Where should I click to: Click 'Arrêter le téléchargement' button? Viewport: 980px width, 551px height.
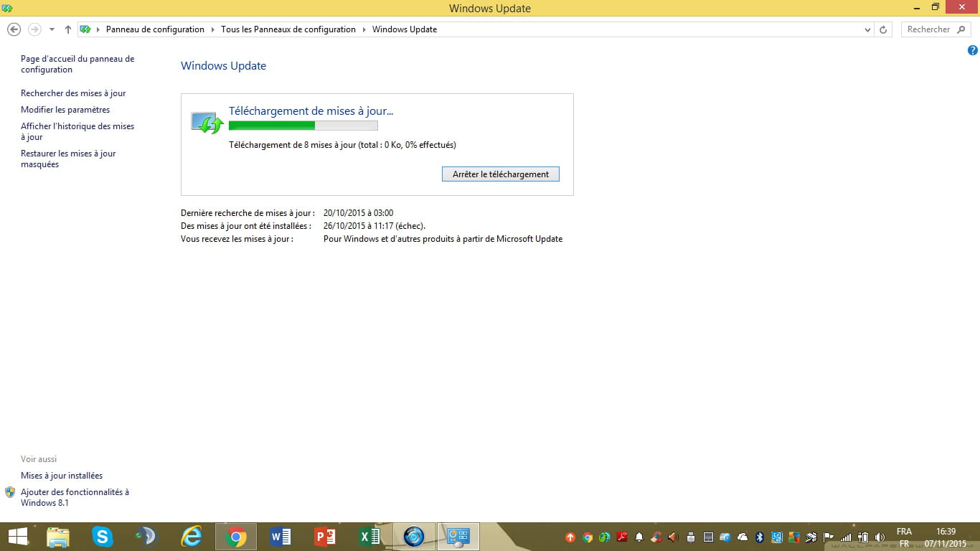coord(501,174)
